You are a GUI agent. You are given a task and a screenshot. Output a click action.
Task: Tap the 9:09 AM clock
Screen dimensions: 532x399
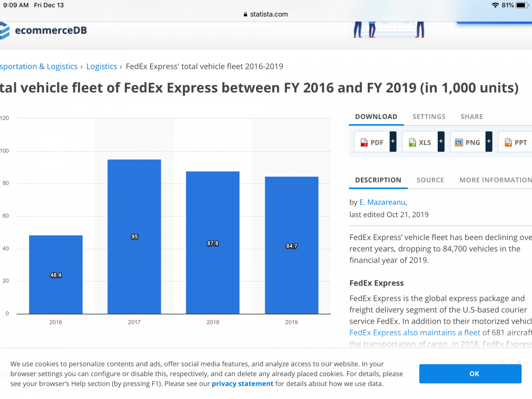pyautogui.click(x=16, y=5)
